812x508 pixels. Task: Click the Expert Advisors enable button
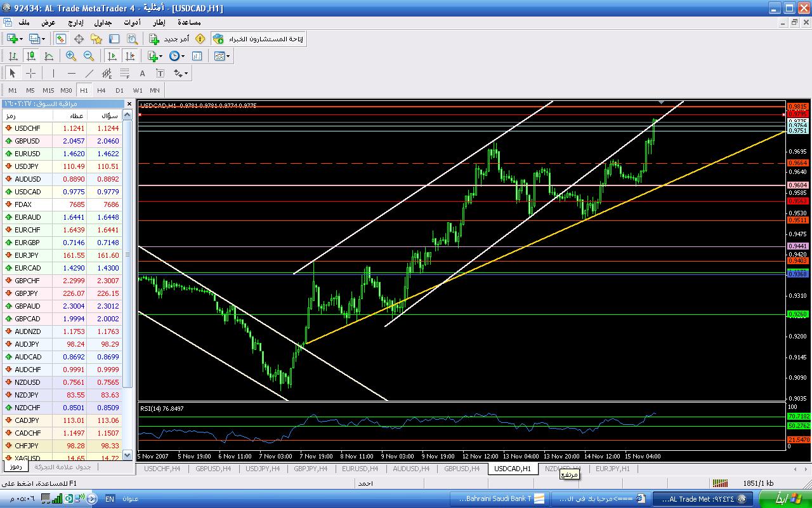point(259,39)
